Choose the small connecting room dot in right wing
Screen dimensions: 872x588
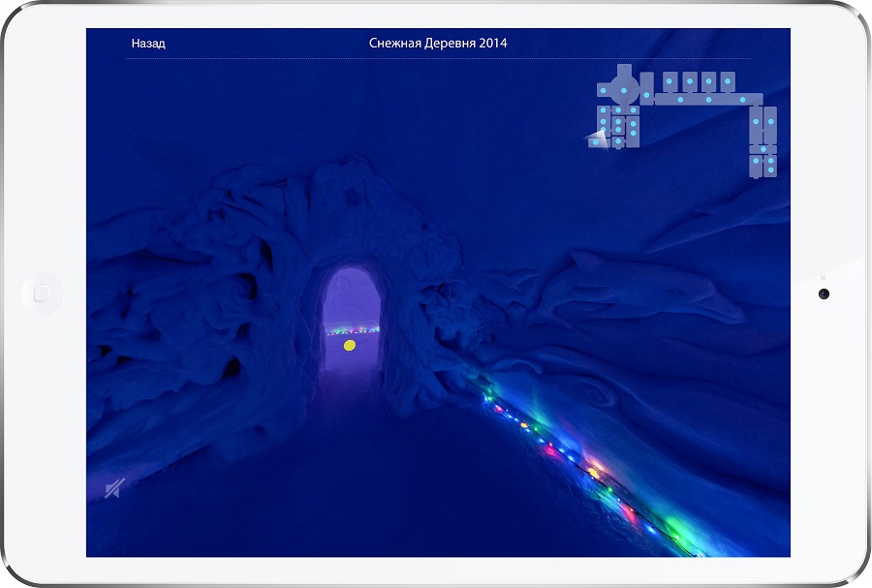(x=763, y=149)
